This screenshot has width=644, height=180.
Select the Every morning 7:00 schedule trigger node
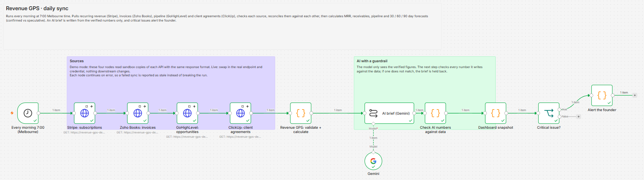coord(28,113)
